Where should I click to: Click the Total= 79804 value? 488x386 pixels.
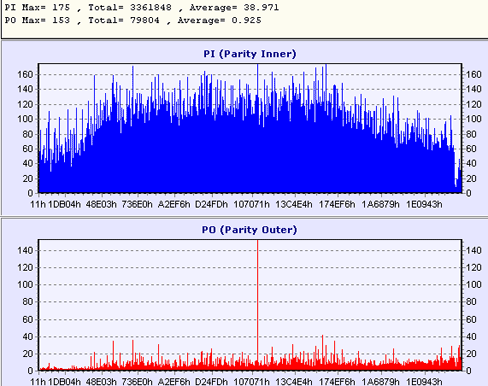point(124,20)
